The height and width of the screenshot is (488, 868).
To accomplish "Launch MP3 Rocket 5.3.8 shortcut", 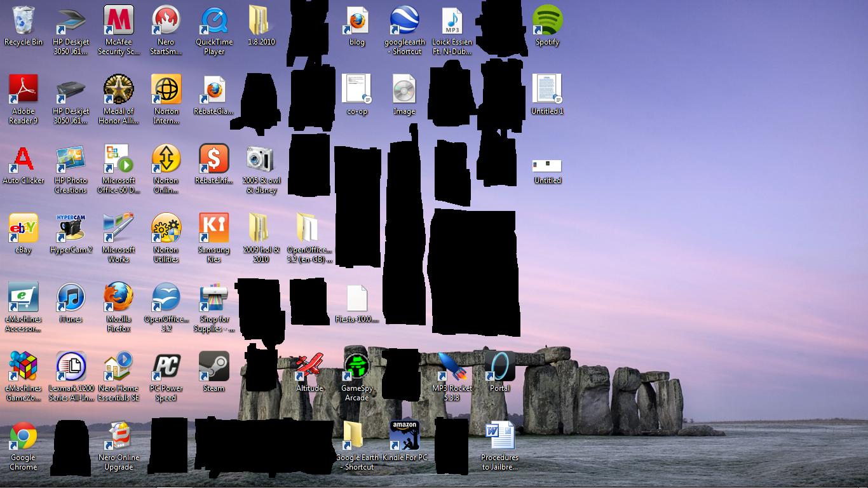I will click(x=452, y=367).
